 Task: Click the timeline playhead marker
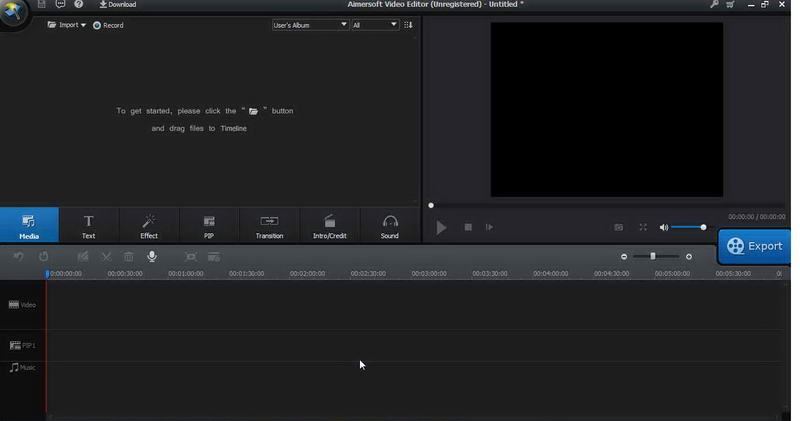tap(47, 274)
